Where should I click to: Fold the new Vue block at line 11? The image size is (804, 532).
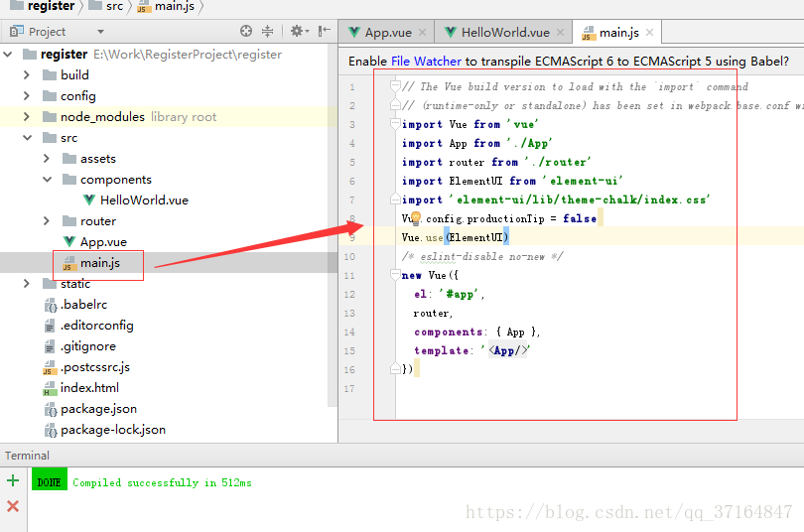point(395,275)
